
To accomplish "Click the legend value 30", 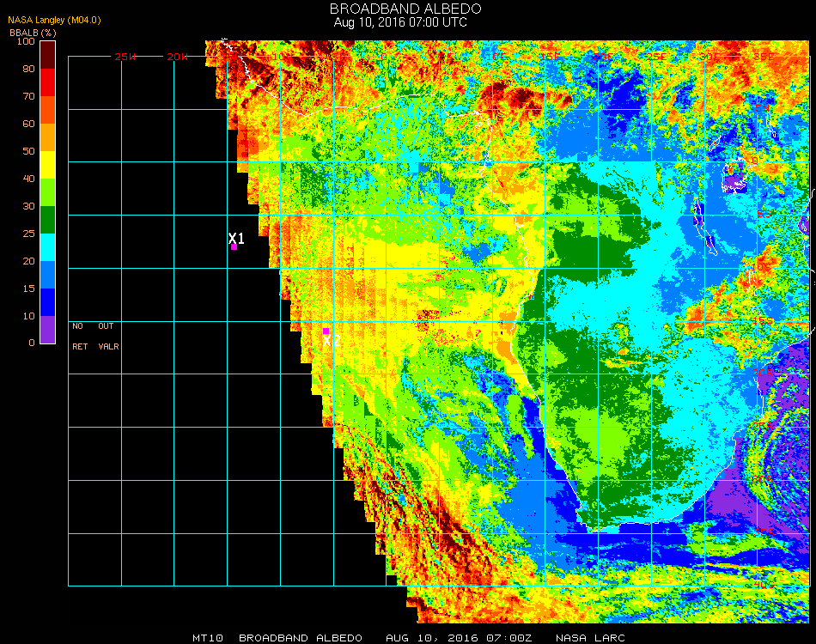I will [x=28, y=207].
